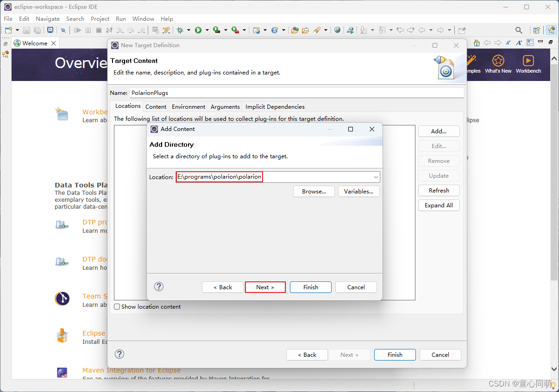
Task: Expand the Forward history dropdown arrow
Action: point(450,30)
